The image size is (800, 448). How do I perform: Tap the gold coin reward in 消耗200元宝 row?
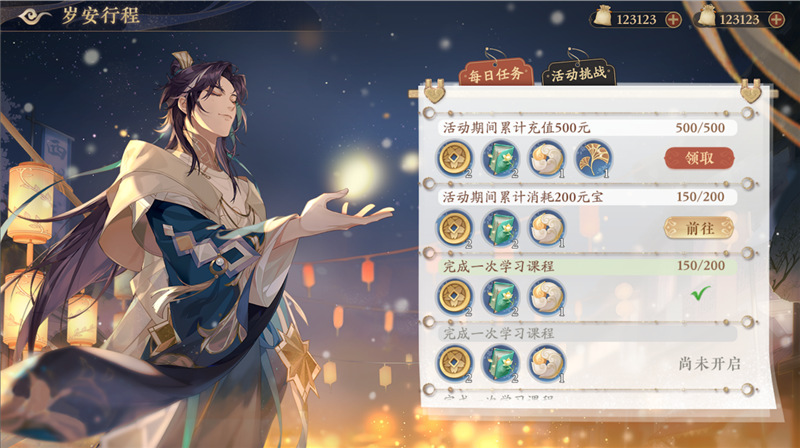(x=455, y=228)
